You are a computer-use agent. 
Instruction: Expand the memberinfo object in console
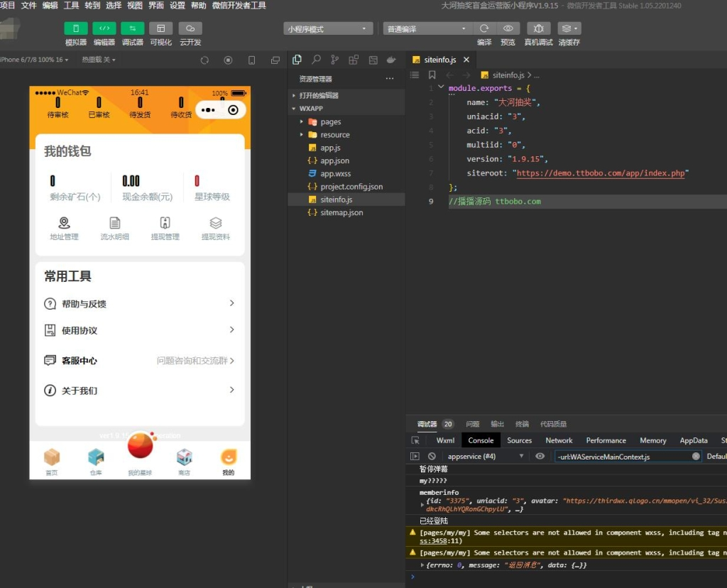[x=422, y=505]
